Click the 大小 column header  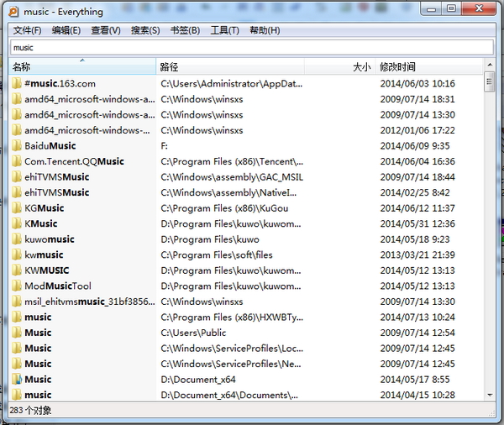361,67
